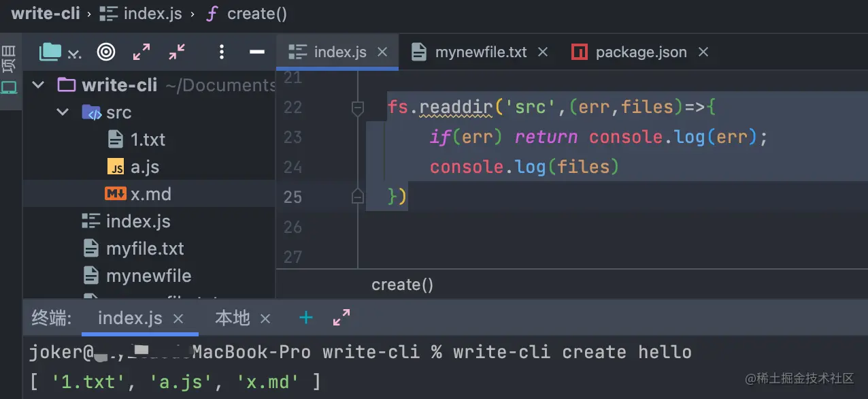The width and height of the screenshot is (868, 399).
Task: Click the terminal output line with file array
Action: tap(175, 382)
